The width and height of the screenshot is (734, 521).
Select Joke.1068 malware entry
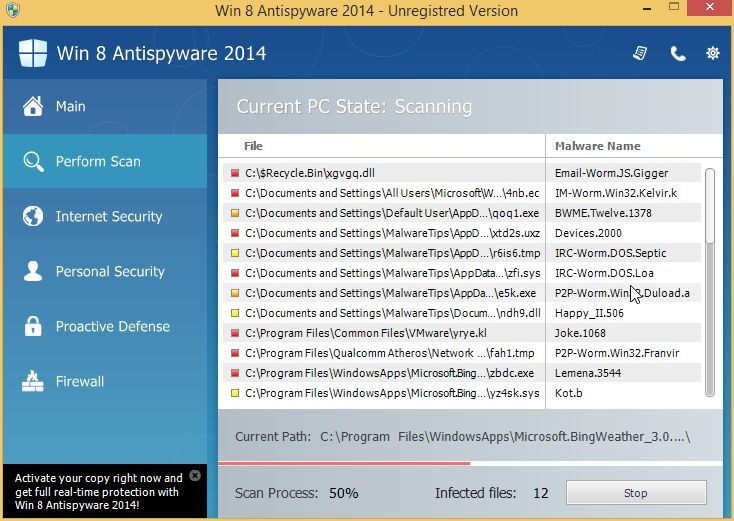tap(580, 333)
